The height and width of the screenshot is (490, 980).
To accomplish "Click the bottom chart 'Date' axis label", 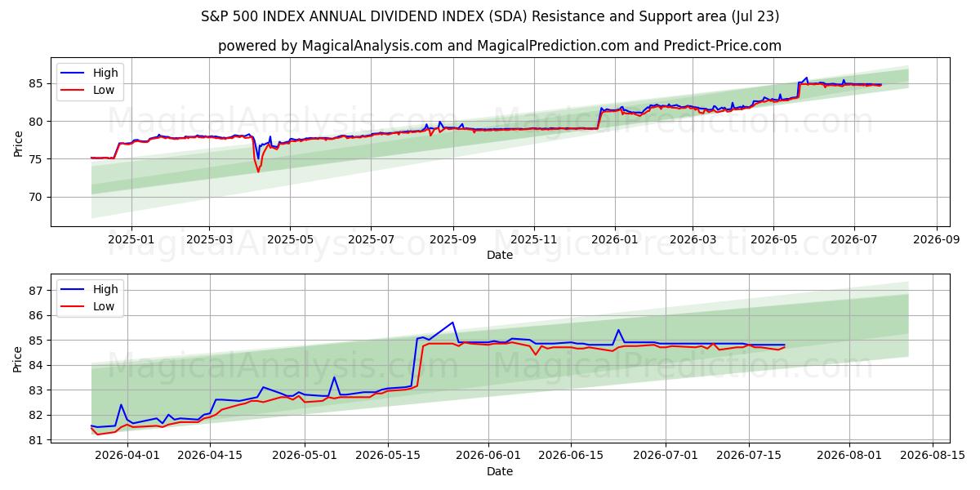I will click(500, 471).
